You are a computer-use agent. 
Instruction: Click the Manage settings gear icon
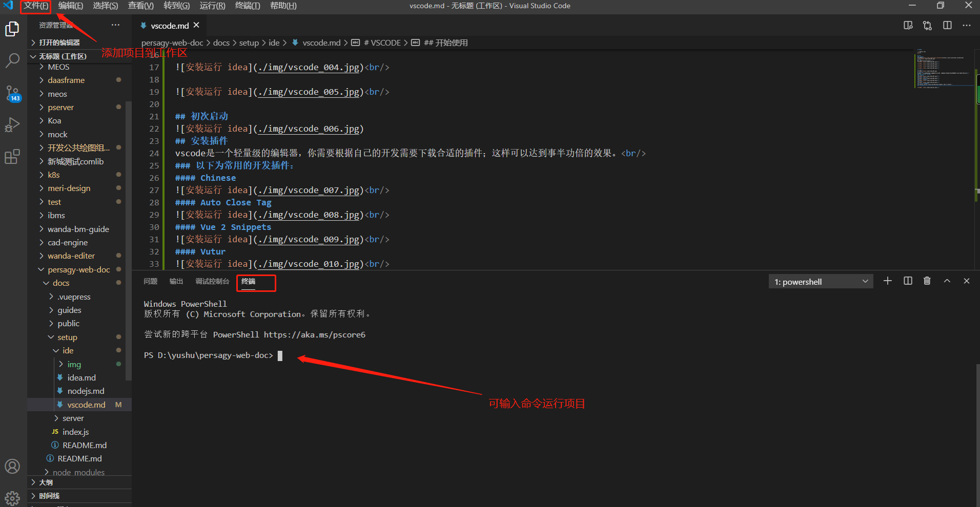coord(12,497)
